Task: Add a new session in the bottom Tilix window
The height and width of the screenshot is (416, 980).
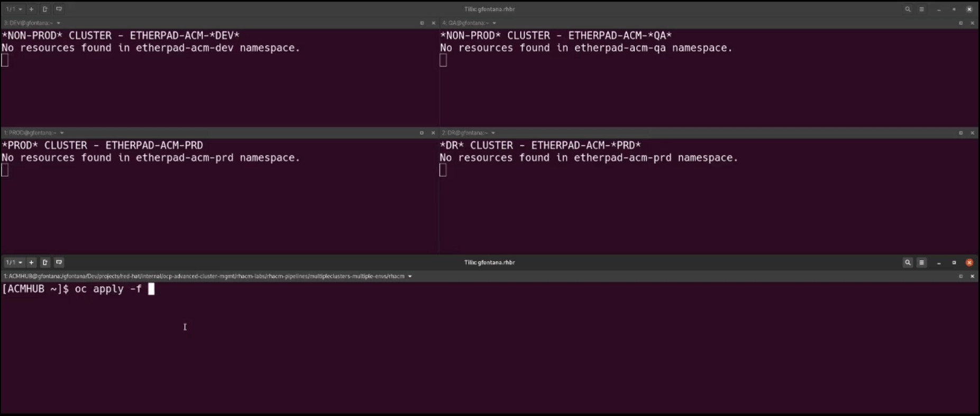Action: click(x=31, y=262)
